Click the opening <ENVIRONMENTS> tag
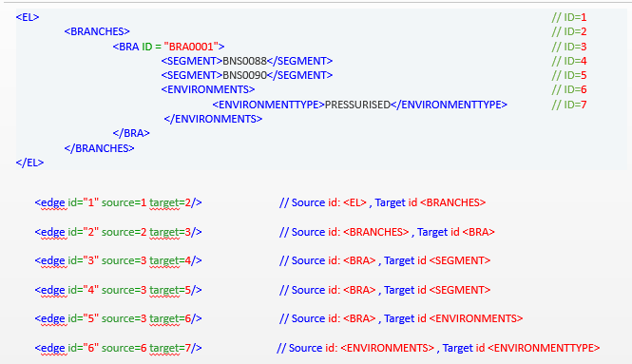The height and width of the screenshot is (364, 632). pos(208,89)
